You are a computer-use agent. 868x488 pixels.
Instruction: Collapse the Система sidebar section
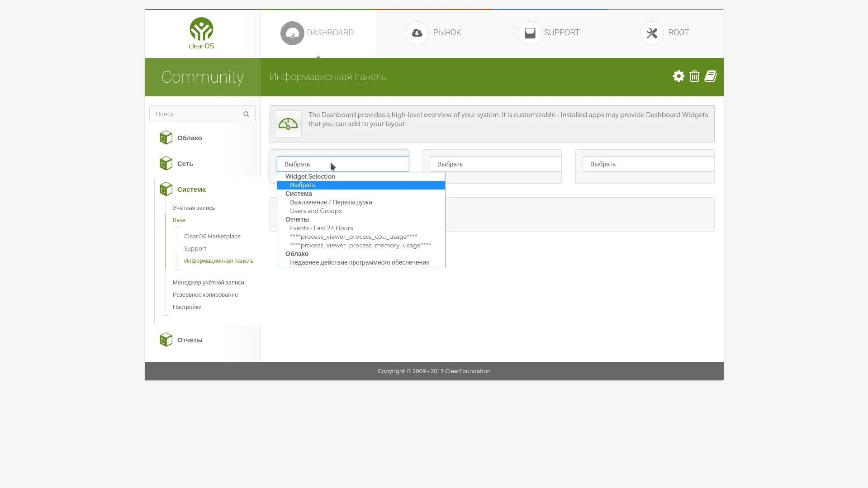pyautogui.click(x=191, y=190)
